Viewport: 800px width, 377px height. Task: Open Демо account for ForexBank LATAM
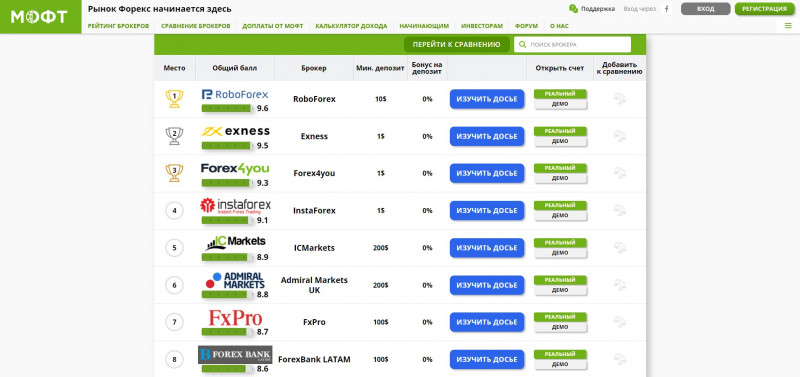[560, 365]
